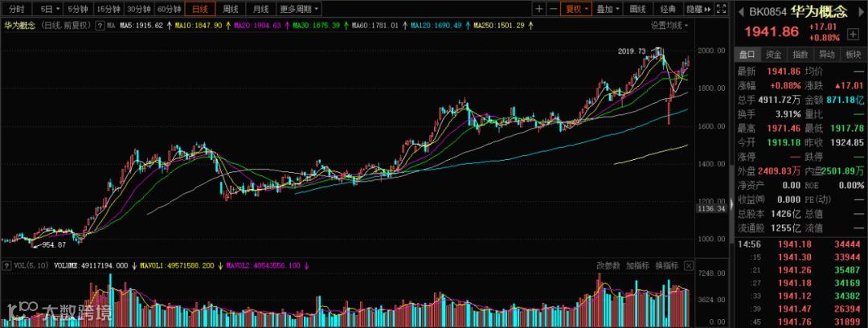Close the volume indicator panel with X
Image resolution: width=868 pixels, height=328 pixels.
[x=690, y=266]
